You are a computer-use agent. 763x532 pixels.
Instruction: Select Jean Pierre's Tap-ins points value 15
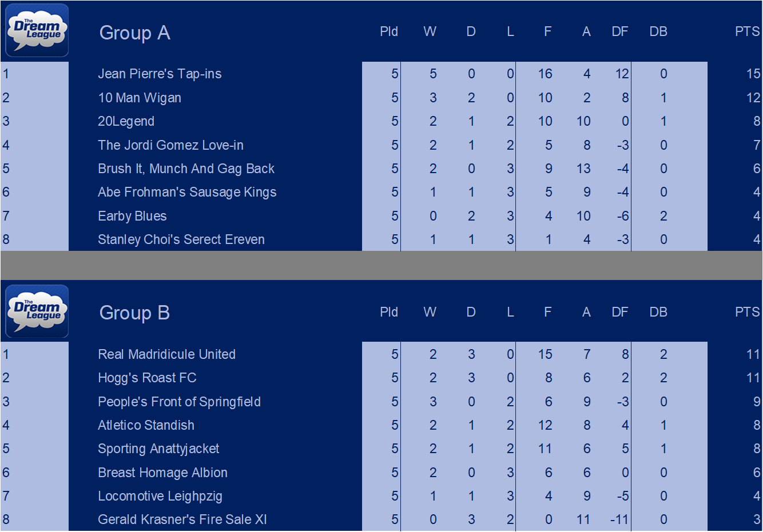pos(753,74)
